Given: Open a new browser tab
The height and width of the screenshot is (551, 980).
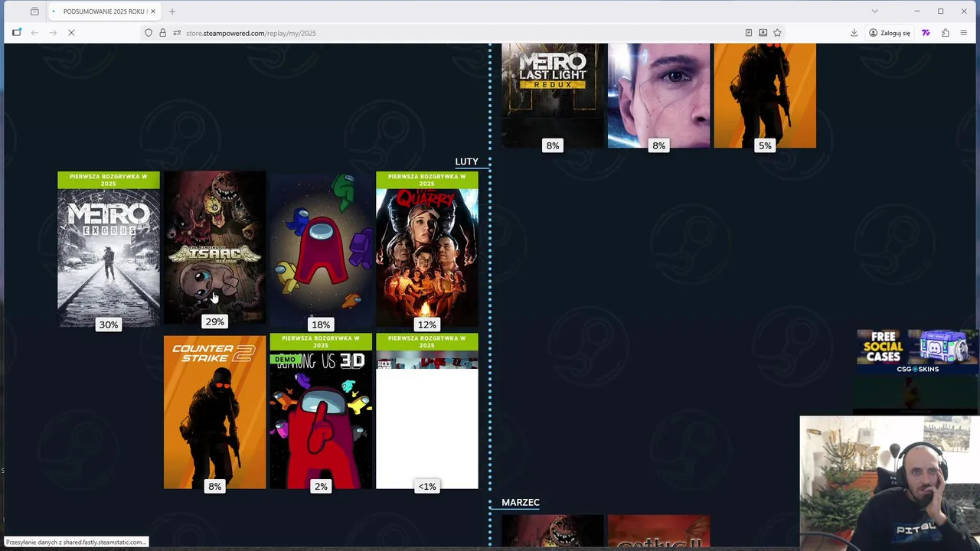Looking at the screenshot, I should [172, 11].
